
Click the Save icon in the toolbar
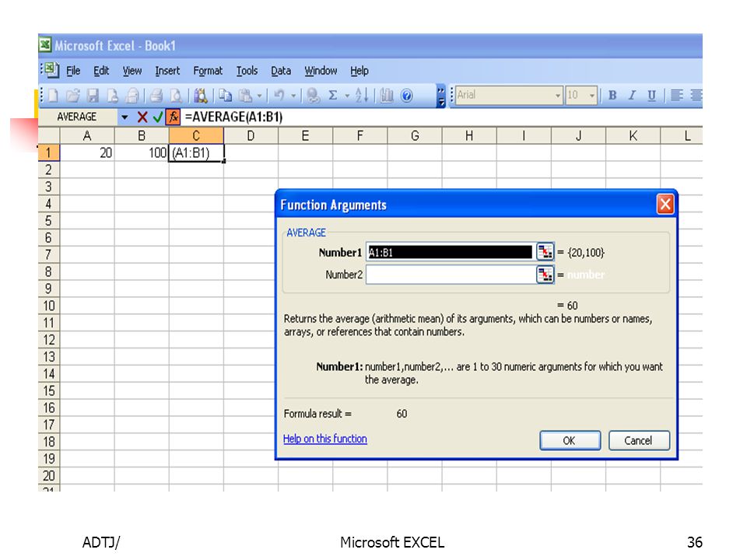[93, 96]
